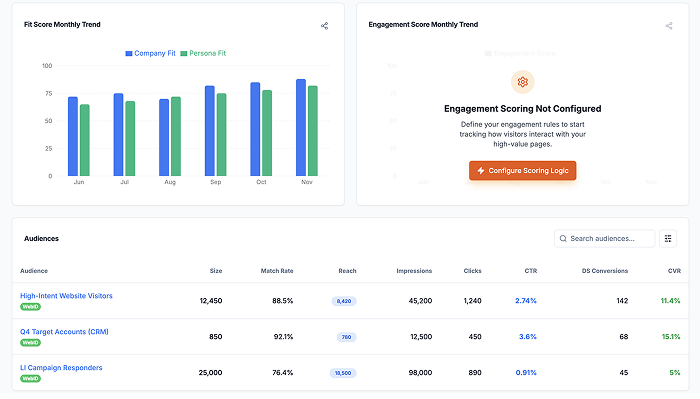Click the Engagement Score Monthly Trend title
Image resolution: width=700 pixels, height=399 pixels.
423,25
